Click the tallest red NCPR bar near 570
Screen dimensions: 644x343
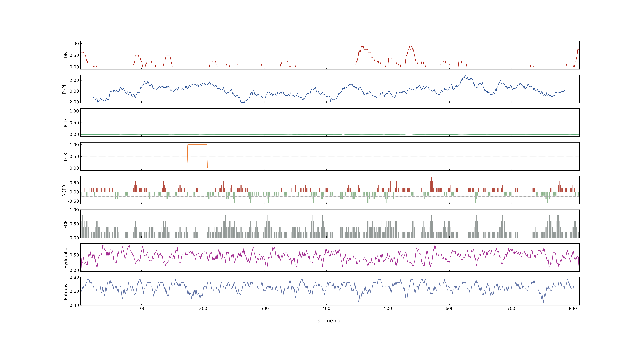point(432,185)
